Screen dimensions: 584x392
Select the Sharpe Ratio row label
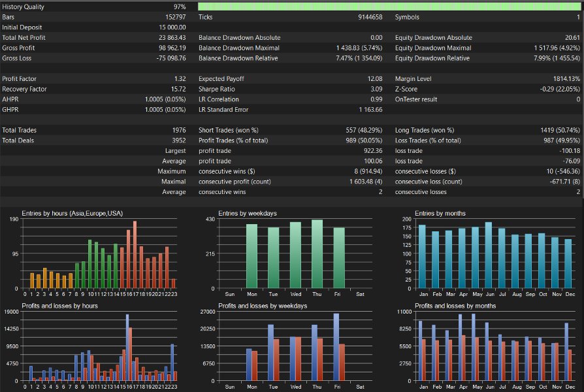217,89
